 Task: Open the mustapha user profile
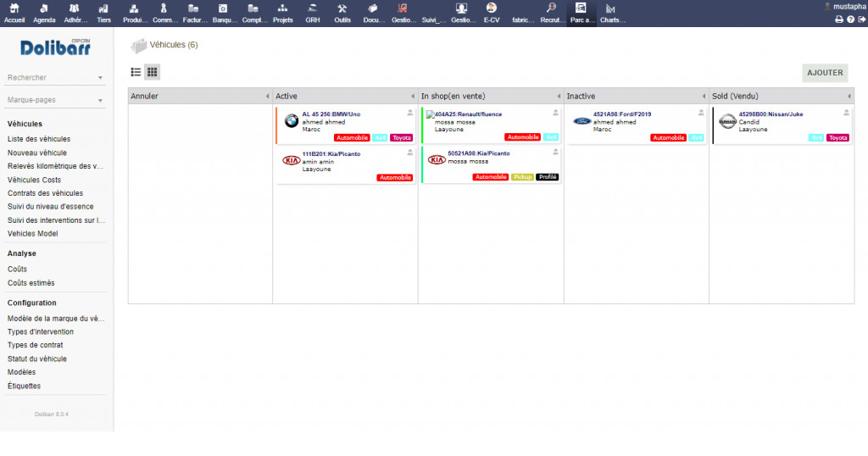pyautogui.click(x=845, y=7)
